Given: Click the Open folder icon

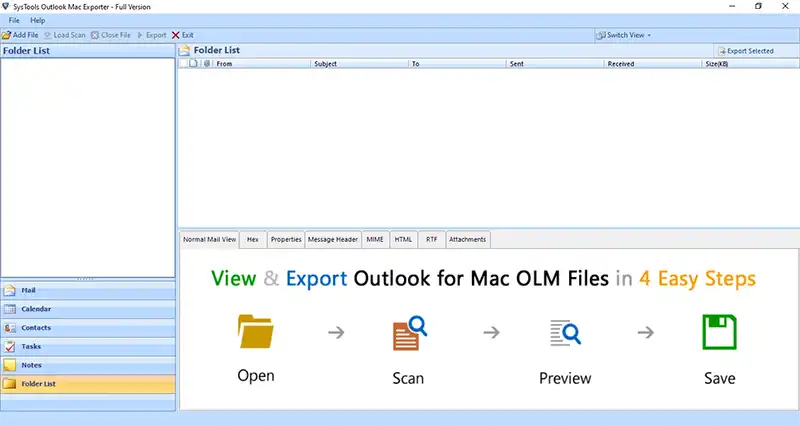Looking at the screenshot, I should pos(256,332).
